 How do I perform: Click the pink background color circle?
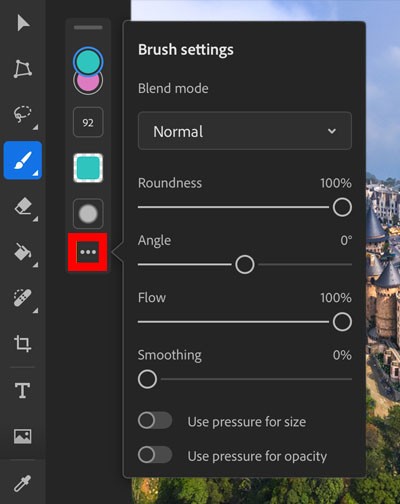coord(88,85)
